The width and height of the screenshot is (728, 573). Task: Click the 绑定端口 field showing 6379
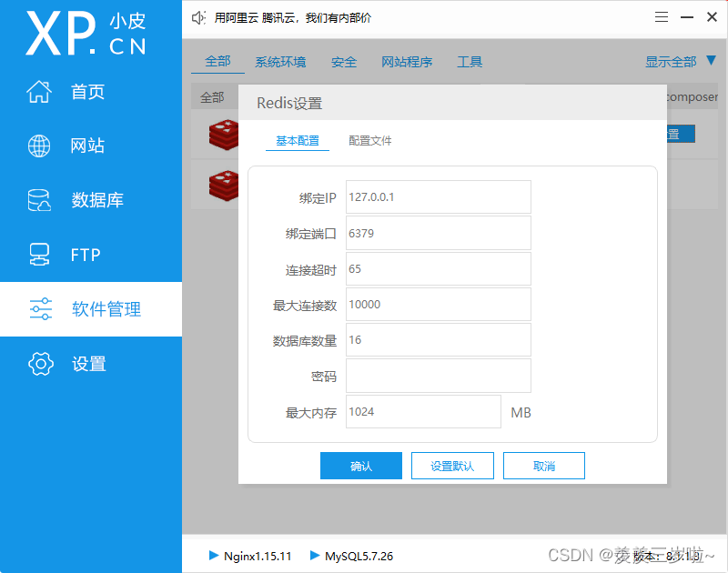(x=439, y=233)
